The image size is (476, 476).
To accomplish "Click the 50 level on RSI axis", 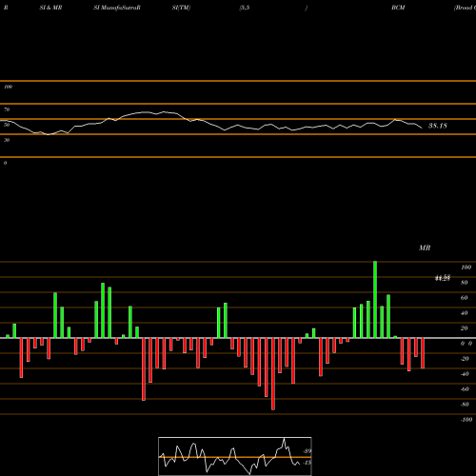I will [x=7, y=125].
